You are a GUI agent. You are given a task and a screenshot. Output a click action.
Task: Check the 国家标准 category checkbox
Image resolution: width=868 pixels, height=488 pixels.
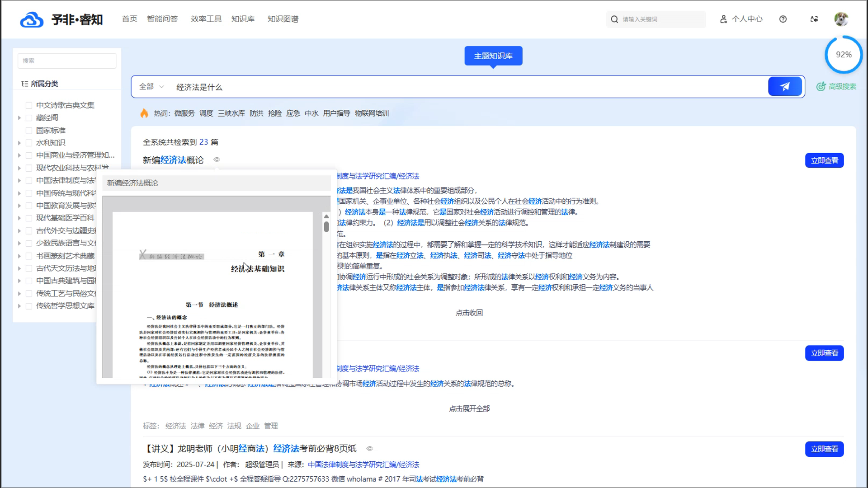coord(29,131)
